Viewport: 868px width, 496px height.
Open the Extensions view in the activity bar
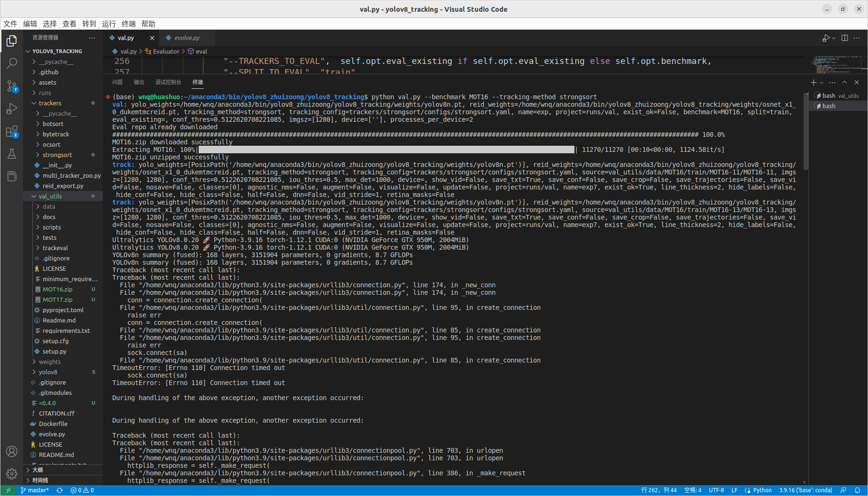point(12,132)
